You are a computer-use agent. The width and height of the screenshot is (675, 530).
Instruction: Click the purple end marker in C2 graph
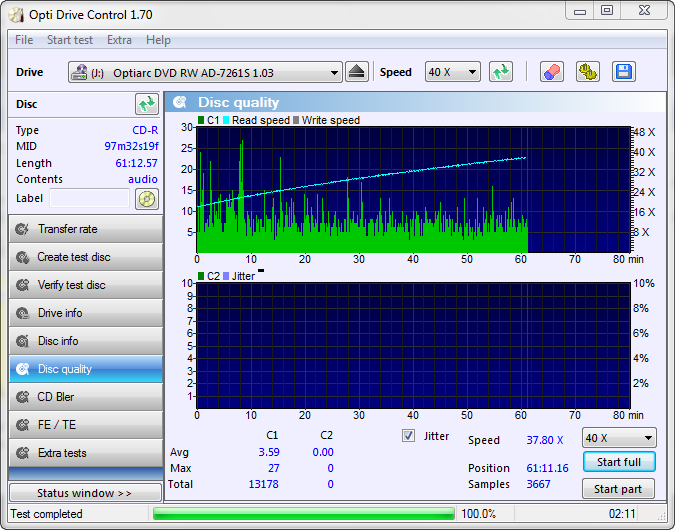(527, 345)
